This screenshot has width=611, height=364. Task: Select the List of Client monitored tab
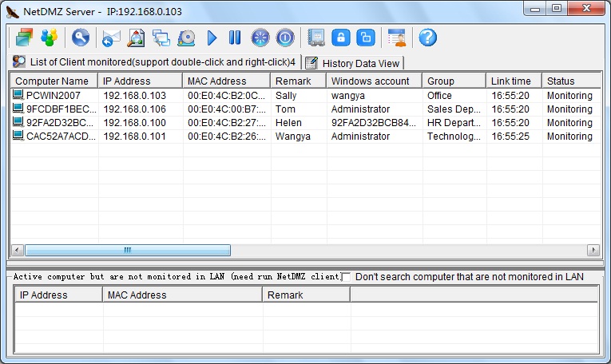[154, 62]
